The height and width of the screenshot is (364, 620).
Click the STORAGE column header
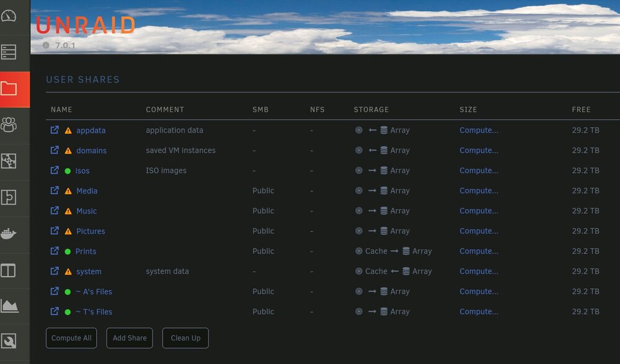371,110
